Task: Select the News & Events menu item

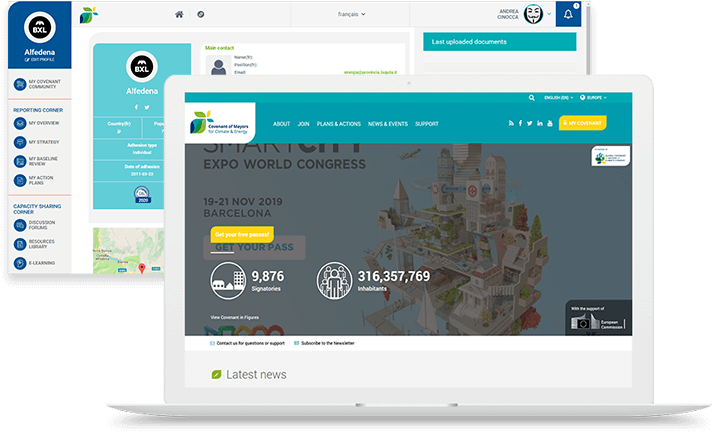Action: 388,124
